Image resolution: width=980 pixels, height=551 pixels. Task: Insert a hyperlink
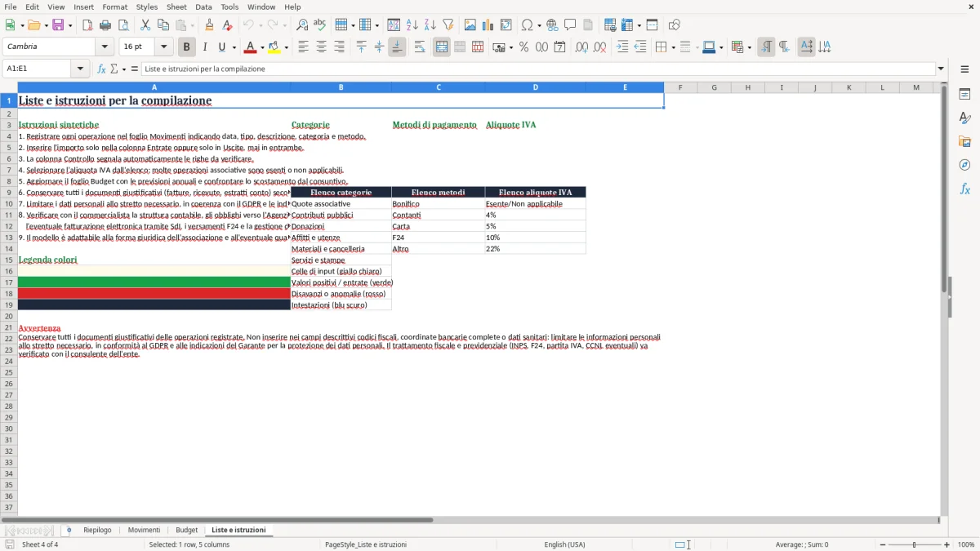(x=552, y=25)
